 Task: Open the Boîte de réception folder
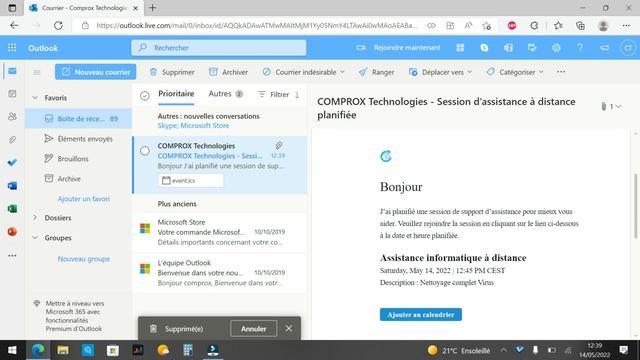coord(78,118)
